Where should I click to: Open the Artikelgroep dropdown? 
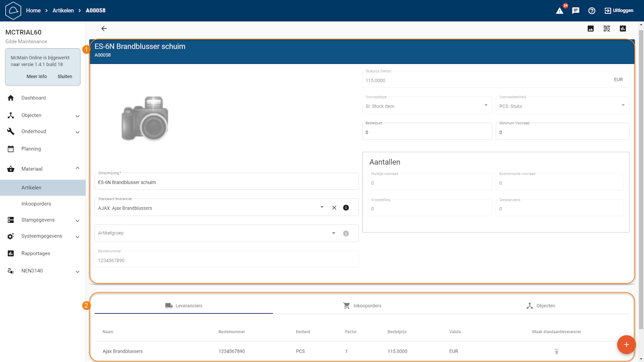333,233
